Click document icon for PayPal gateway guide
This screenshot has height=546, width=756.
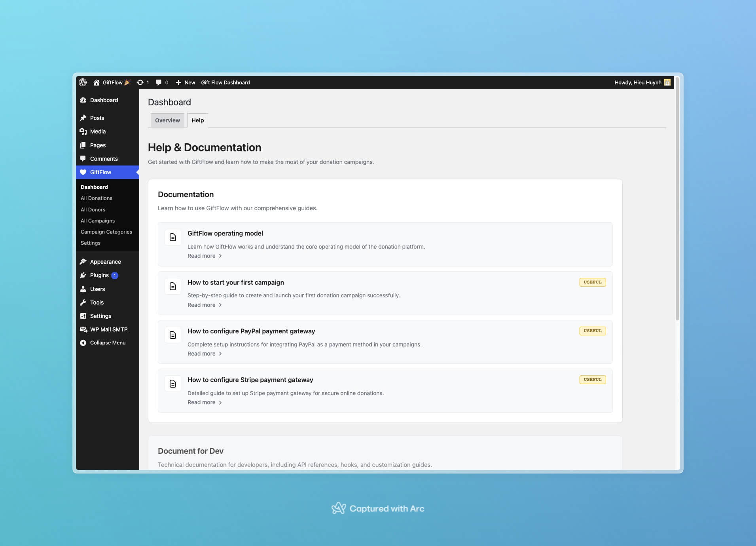173,335
